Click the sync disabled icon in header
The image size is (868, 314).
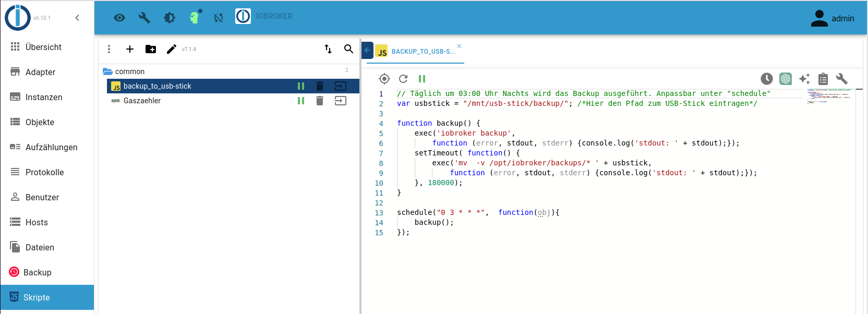click(x=219, y=18)
